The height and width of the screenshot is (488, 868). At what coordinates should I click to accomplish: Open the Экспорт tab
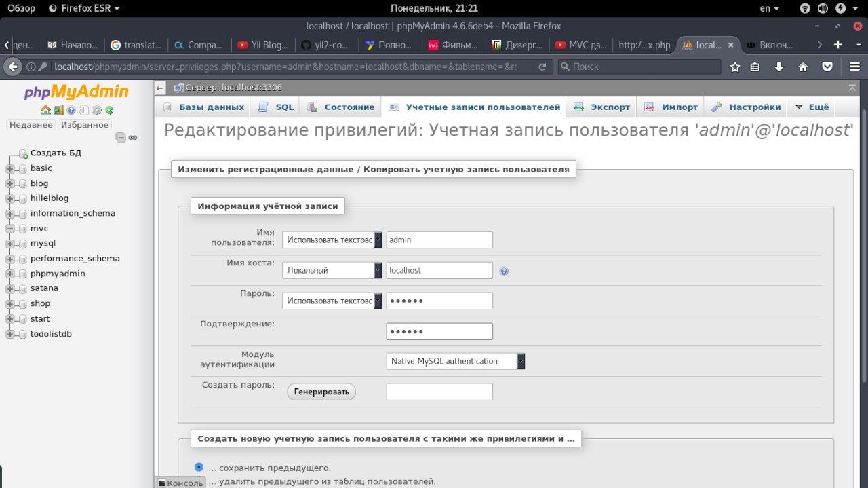tap(602, 107)
